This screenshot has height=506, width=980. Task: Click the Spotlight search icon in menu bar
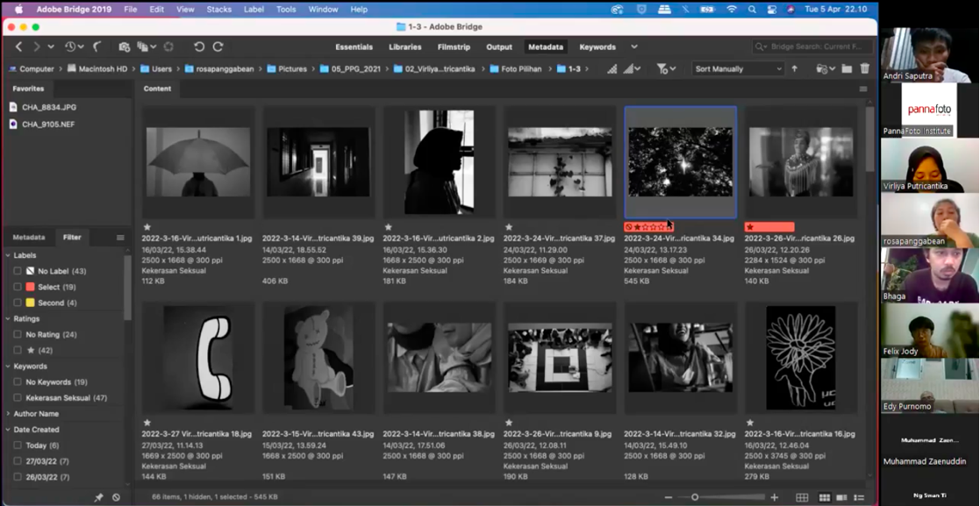point(752,10)
